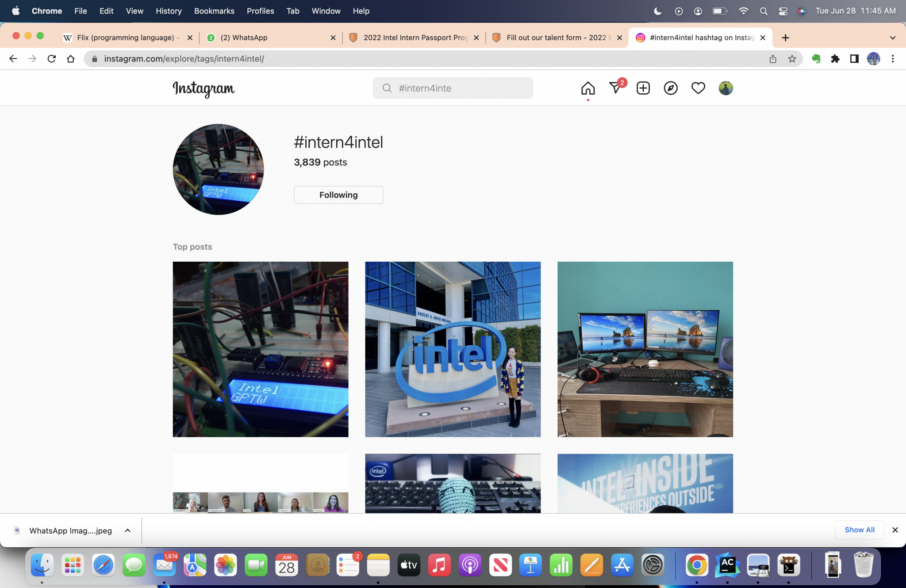Open Chrome three-dot menu
The width and height of the screenshot is (906, 588).
point(892,59)
